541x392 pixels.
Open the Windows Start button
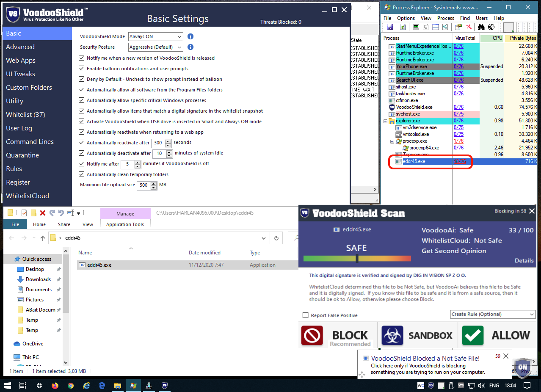click(8, 386)
